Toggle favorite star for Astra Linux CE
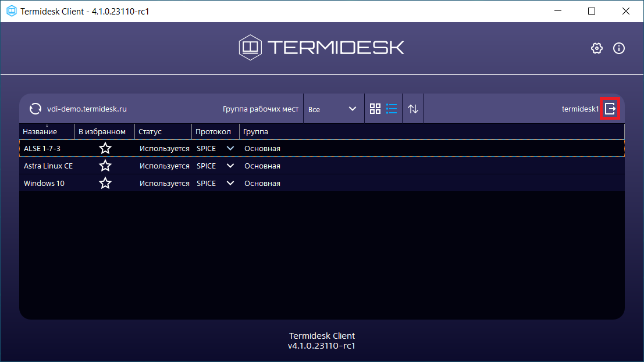The width and height of the screenshot is (644, 362). [x=105, y=166]
